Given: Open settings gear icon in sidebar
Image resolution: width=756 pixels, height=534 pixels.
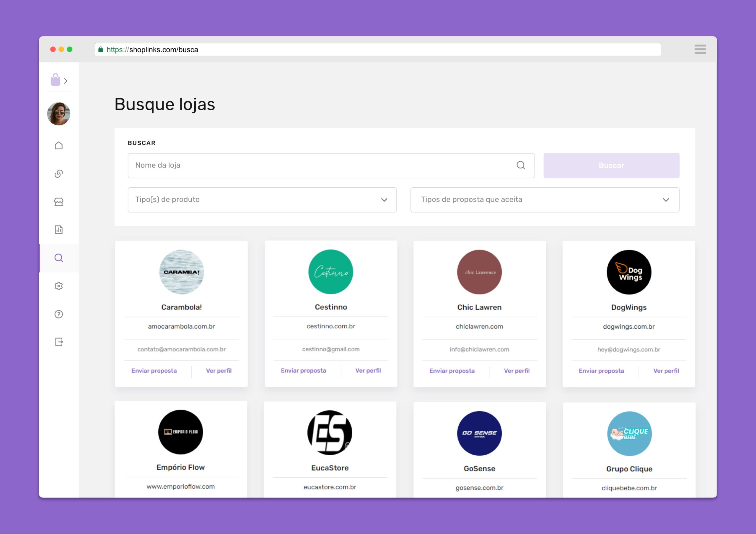Looking at the screenshot, I should coord(58,286).
